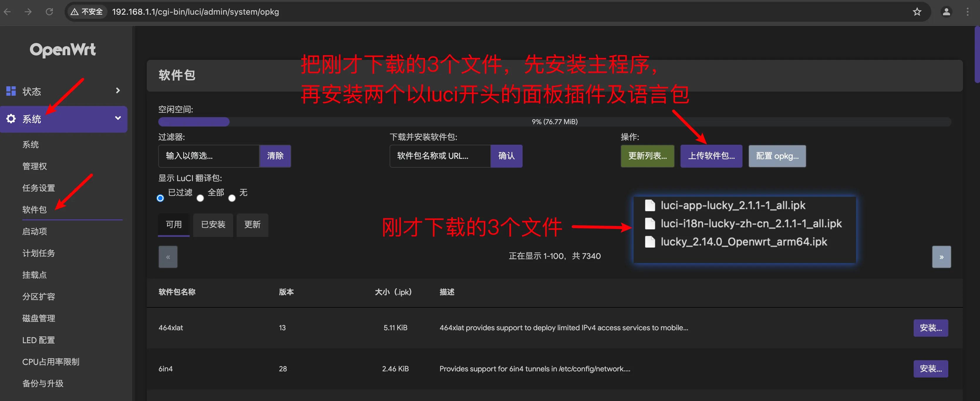
Task: Click the not-secure warning icon
Action: (75, 12)
